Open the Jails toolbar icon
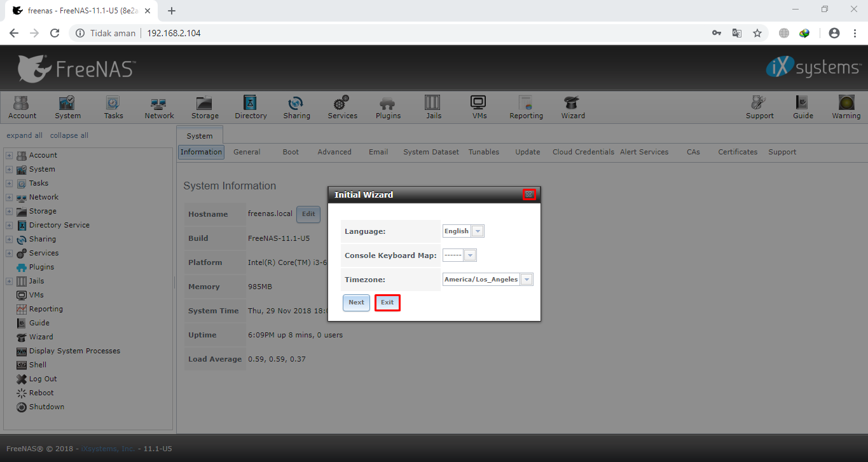The height and width of the screenshot is (462, 868). pyautogui.click(x=433, y=107)
